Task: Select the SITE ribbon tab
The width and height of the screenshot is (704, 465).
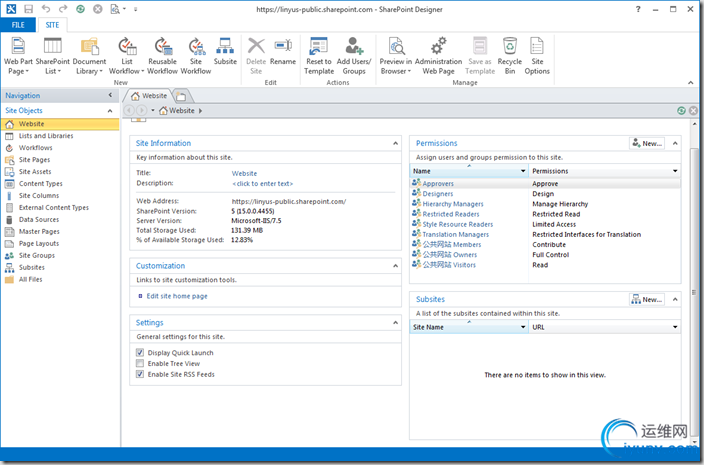Action: click(x=52, y=25)
